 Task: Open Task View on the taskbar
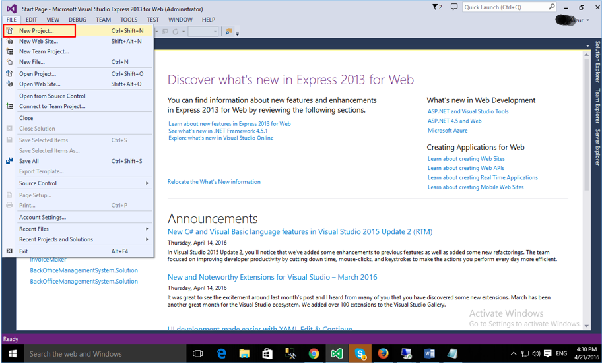point(197,353)
